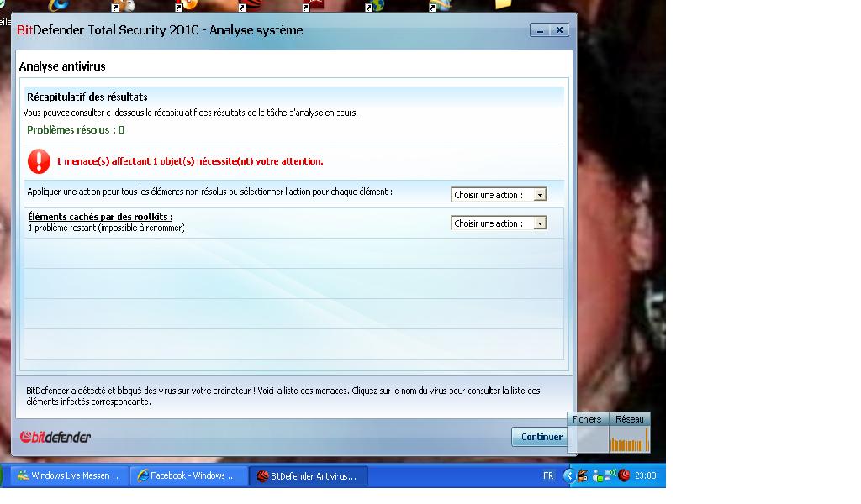Open 'Éléments cachés par des rootkits' link
861x504 pixels.
(100, 217)
